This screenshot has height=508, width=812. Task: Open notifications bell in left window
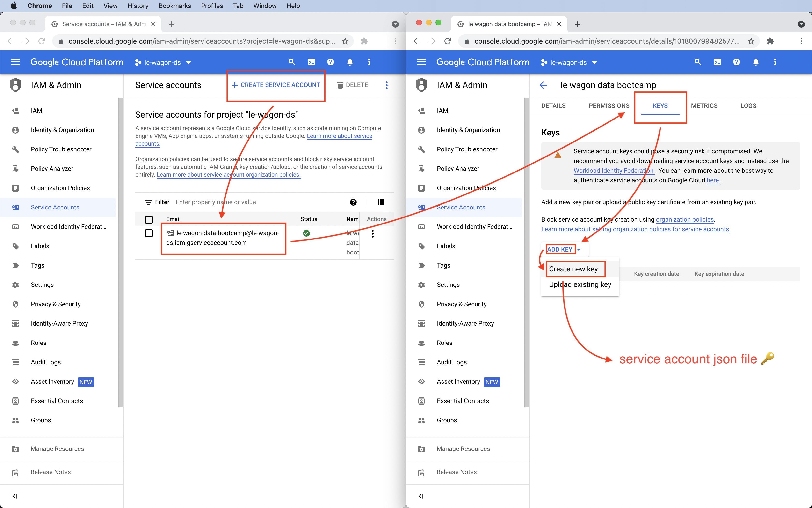click(350, 62)
